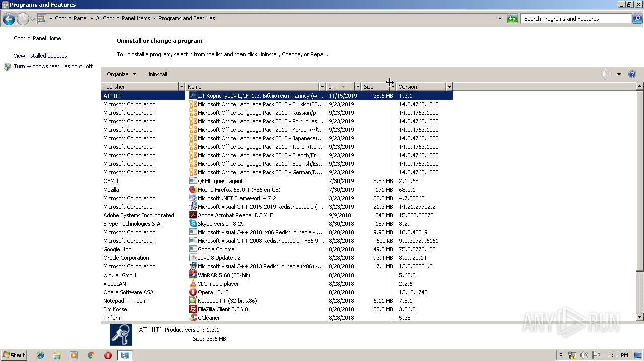
Task: Click the Microsoft .NET Framework 4.7.2 icon
Action: pyautogui.click(x=193, y=198)
